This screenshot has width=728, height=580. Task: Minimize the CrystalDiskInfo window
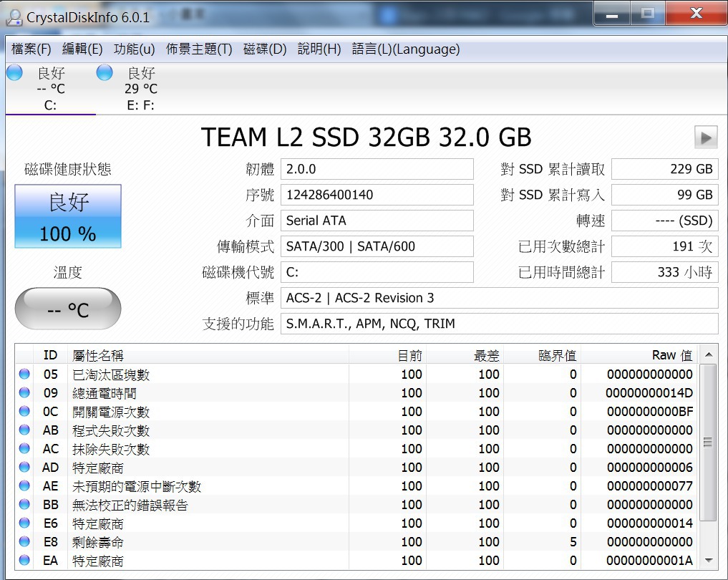point(612,14)
